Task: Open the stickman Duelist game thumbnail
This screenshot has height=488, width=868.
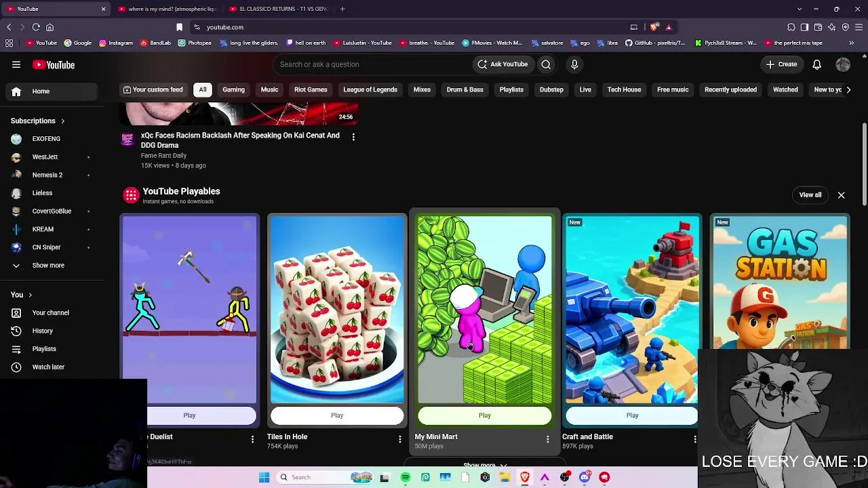Action: 189,310
